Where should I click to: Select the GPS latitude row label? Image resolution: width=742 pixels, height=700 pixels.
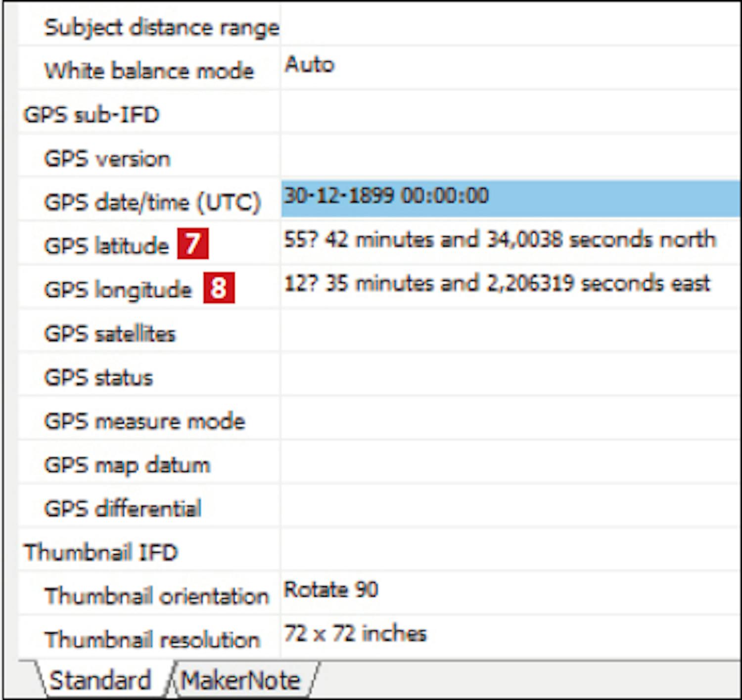(106, 245)
